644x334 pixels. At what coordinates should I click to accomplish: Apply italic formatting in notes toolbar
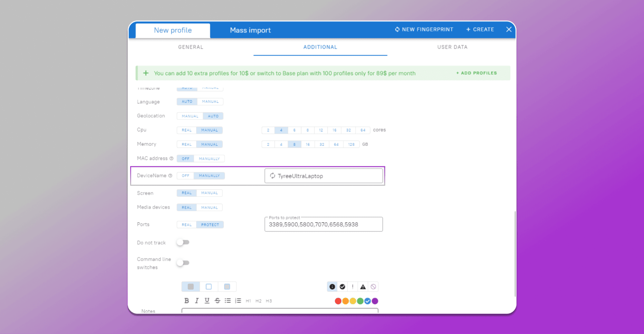coord(197,301)
